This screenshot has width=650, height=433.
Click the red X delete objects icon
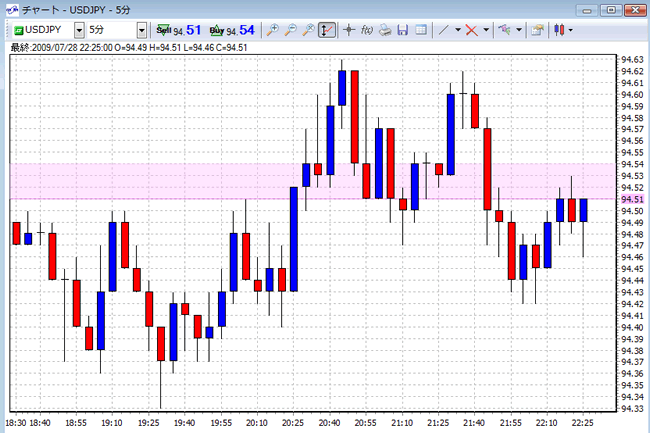point(471,30)
